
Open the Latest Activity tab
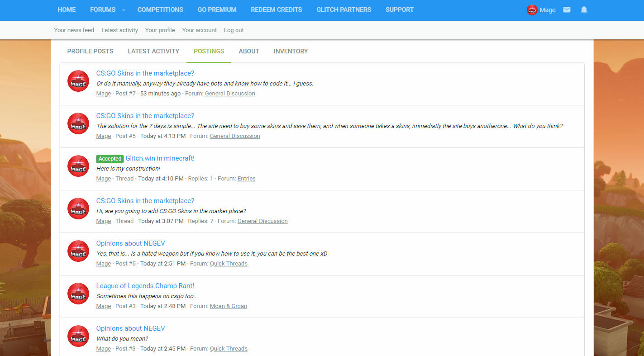[x=153, y=51]
